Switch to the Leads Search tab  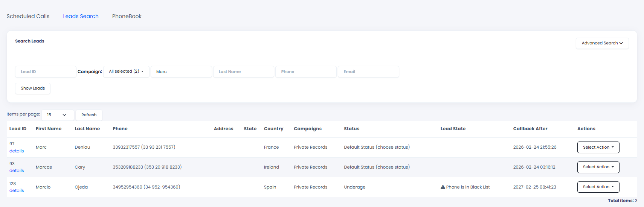pyautogui.click(x=81, y=16)
